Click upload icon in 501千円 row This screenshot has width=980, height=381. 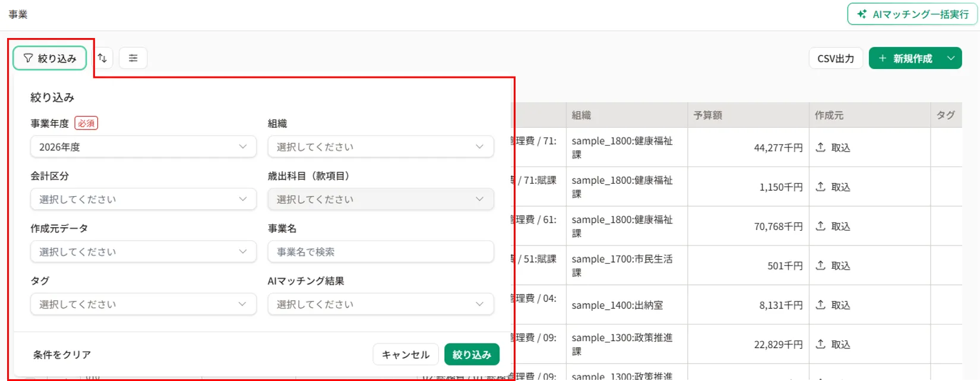click(821, 265)
